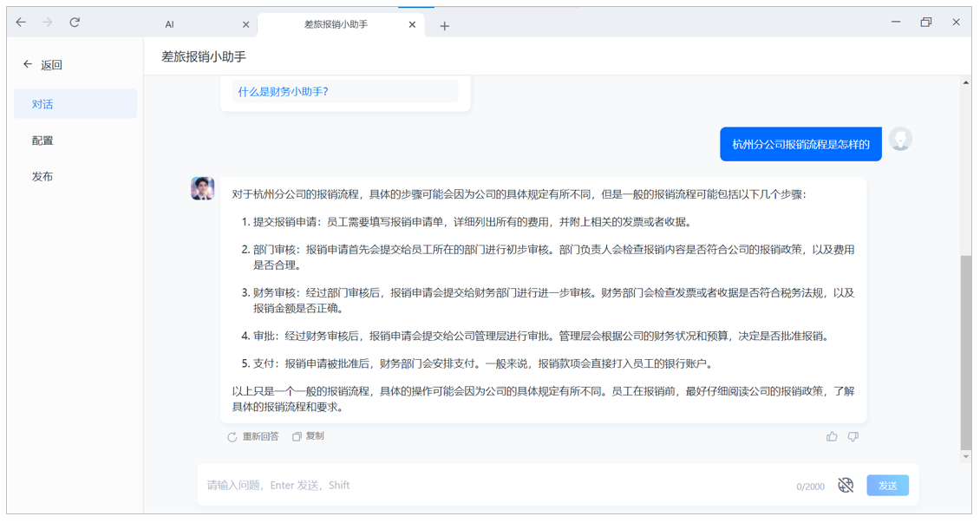Click the 差旅报销小助手 page heading

(204, 56)
